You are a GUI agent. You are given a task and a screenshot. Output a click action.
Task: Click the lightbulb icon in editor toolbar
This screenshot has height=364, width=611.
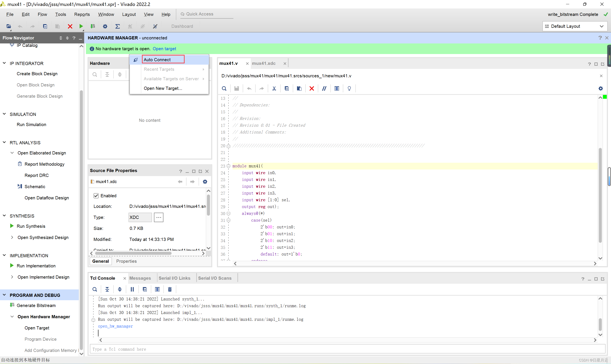[349, 89]
